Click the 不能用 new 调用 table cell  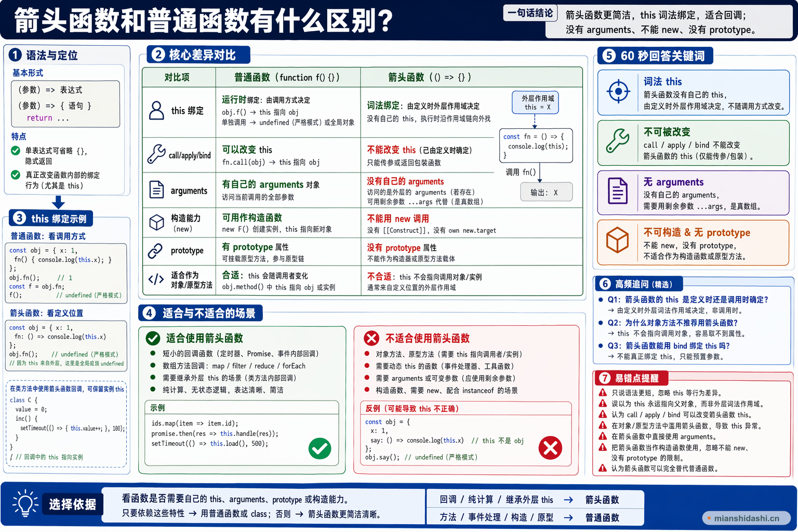coord(471,223)
